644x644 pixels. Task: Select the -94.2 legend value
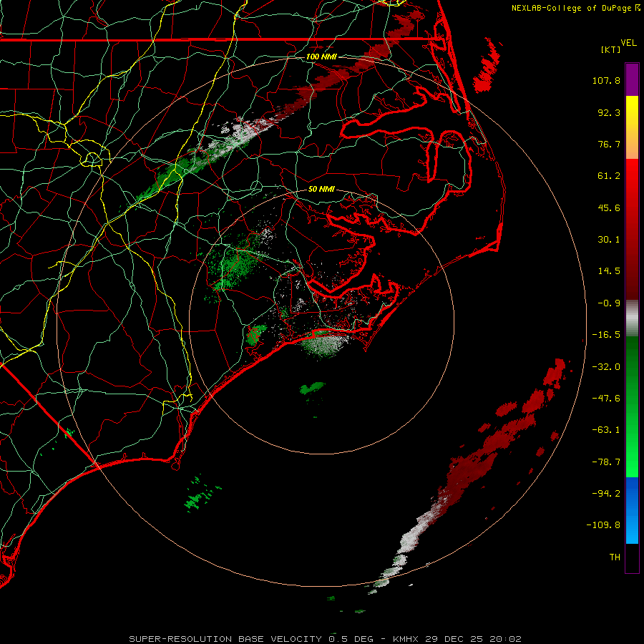coord(606,494)
